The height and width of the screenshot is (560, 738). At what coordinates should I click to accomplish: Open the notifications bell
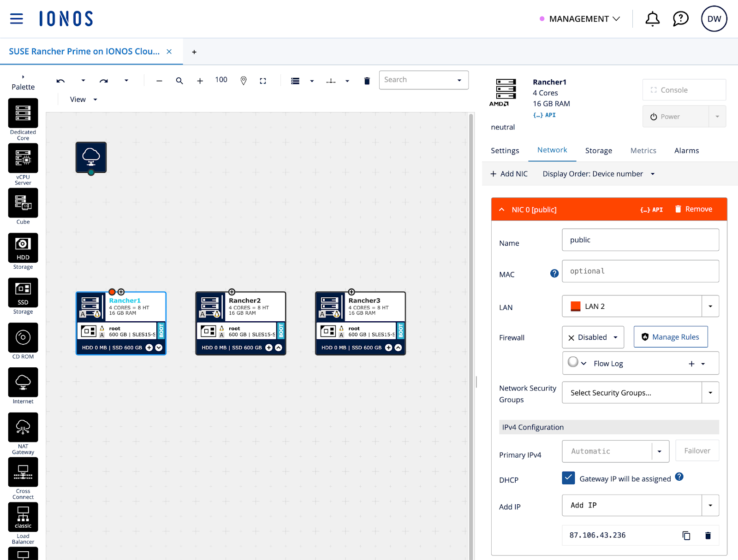point(652,19)
